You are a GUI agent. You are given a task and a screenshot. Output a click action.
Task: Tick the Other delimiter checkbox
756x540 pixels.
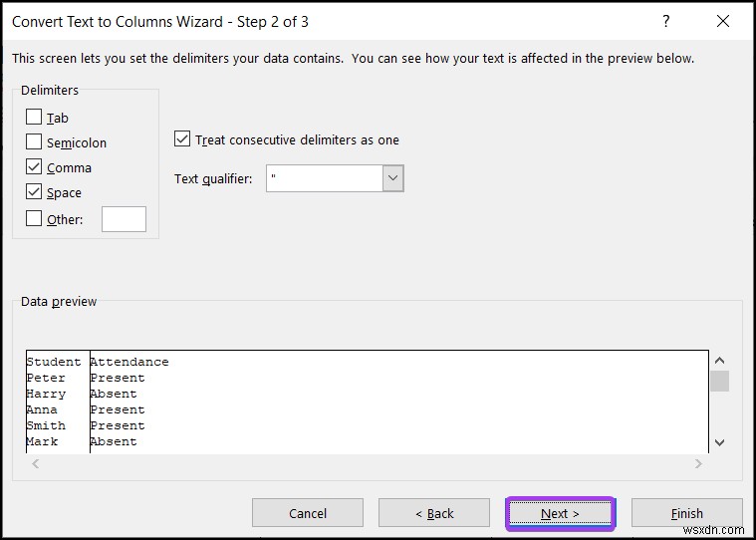(34, 219)
